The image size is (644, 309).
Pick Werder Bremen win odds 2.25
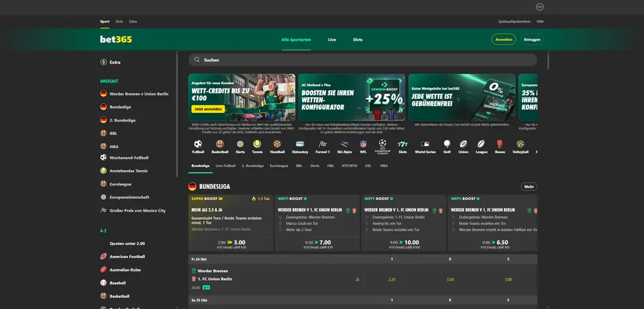[x=392, y=279]
